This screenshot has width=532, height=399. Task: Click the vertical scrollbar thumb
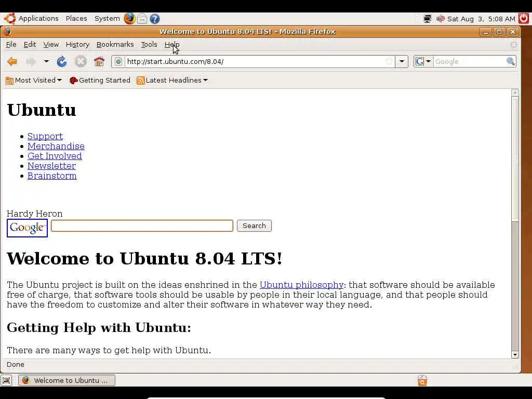pos(515,159)
